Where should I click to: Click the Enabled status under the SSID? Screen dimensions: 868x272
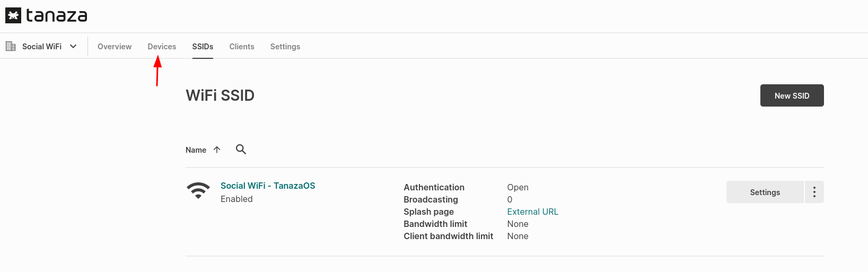(x=236, y=199)
